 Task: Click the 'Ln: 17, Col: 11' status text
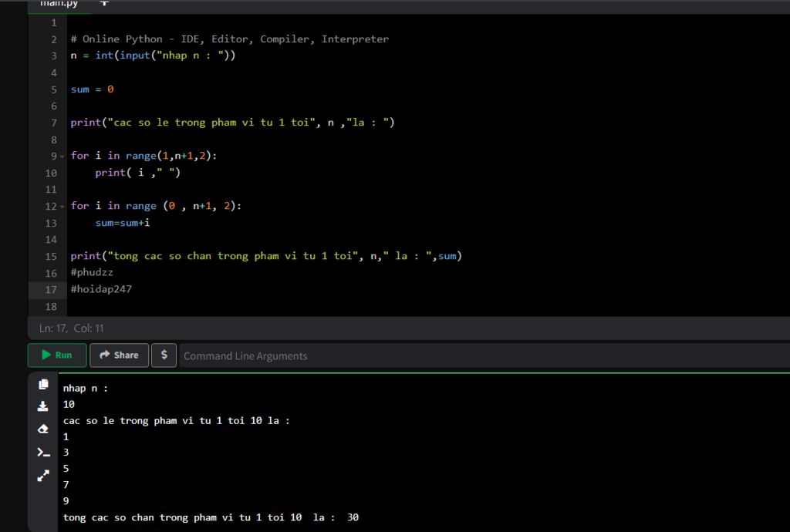[71, 328]
